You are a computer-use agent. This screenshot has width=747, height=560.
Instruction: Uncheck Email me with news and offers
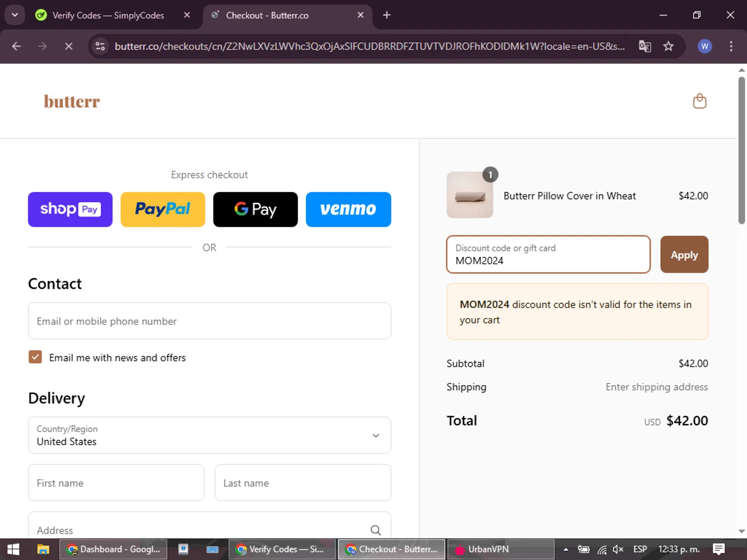[35, 357]
